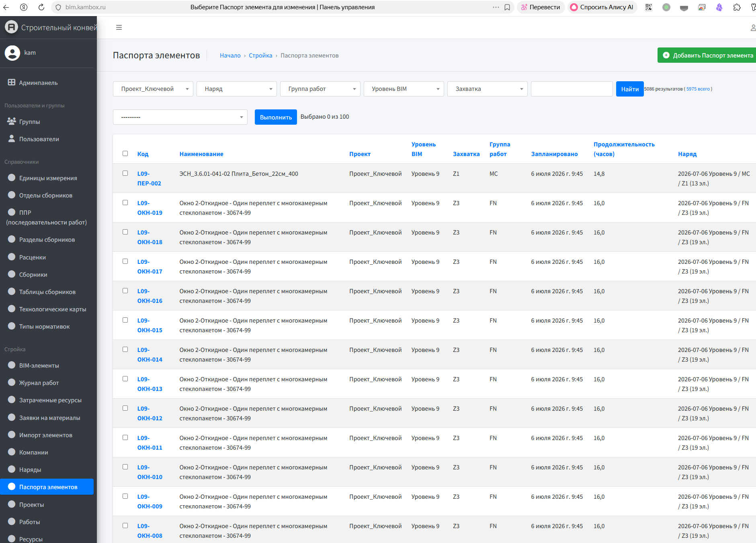Check the row L09-ОКН-013 checkbox
This screenshot has width=756, height=543.
tap(125, 379)
